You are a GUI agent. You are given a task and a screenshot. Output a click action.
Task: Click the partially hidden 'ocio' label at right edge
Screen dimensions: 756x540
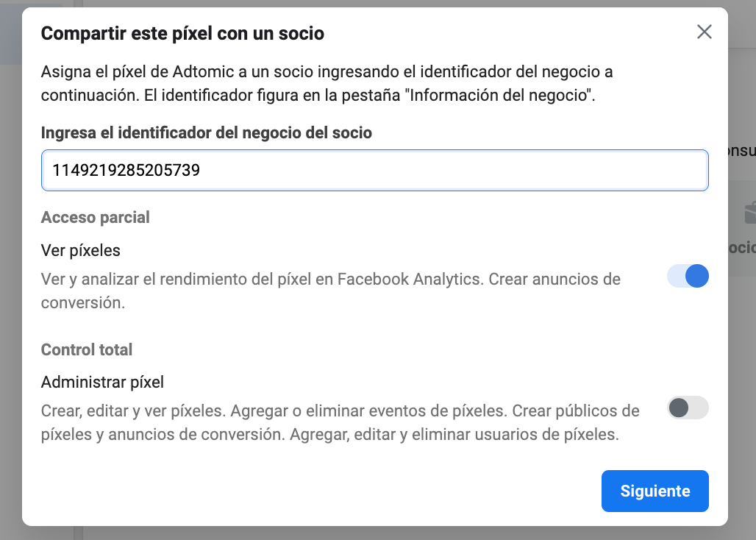click(x=741, y=247)
